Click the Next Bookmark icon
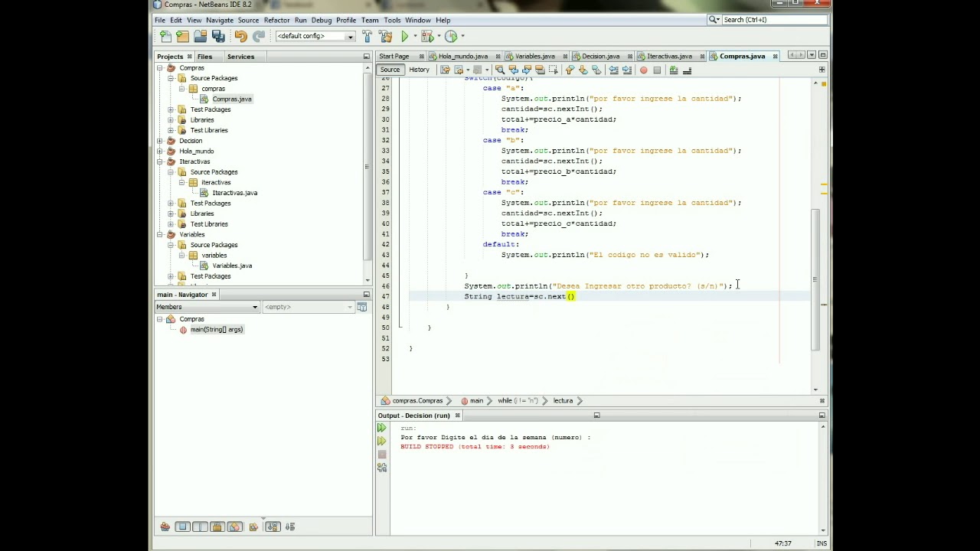 coord(583,70)
